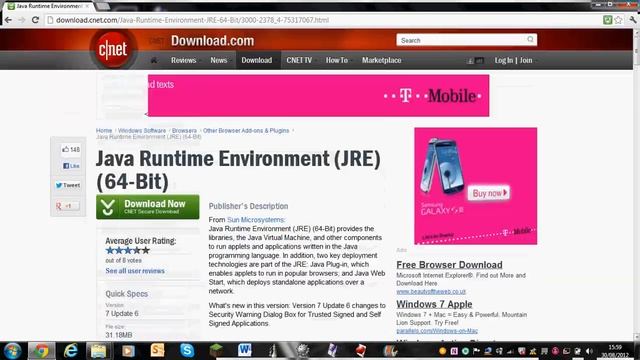Open the Reviews menu in navbar
This screenshot has height=360, width=640.
tap(184, 60)
